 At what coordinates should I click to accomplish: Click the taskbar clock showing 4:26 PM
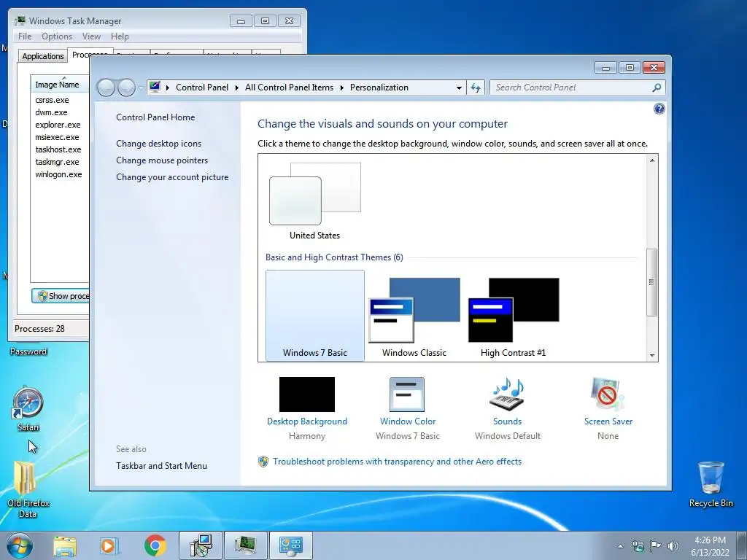[x=710, y=546]
